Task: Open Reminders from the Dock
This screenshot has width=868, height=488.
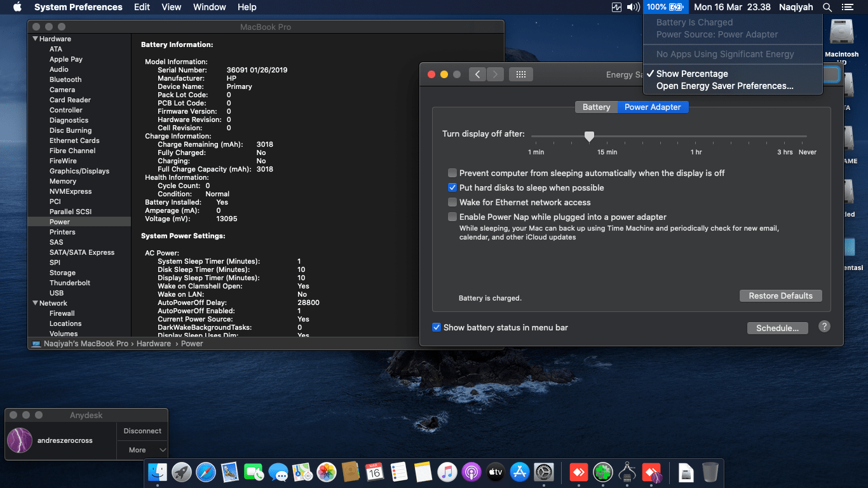Action: [x=398, y=472]
